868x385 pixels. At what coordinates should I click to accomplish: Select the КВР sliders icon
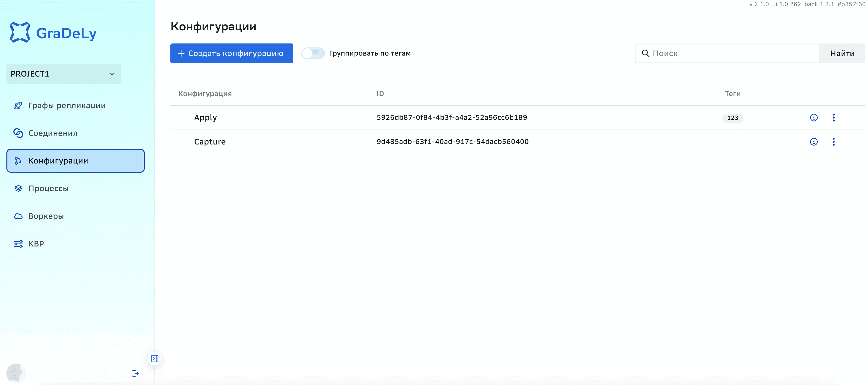pos(18,243)
